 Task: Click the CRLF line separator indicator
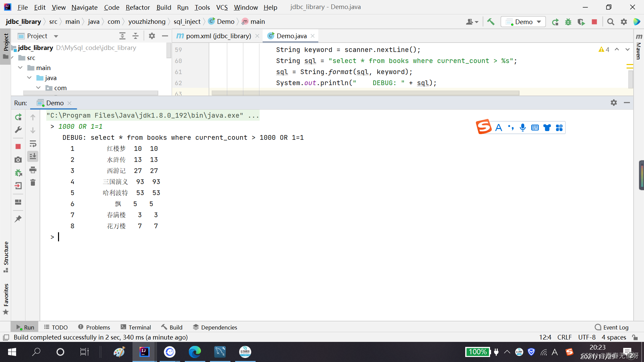click(565, 337)
